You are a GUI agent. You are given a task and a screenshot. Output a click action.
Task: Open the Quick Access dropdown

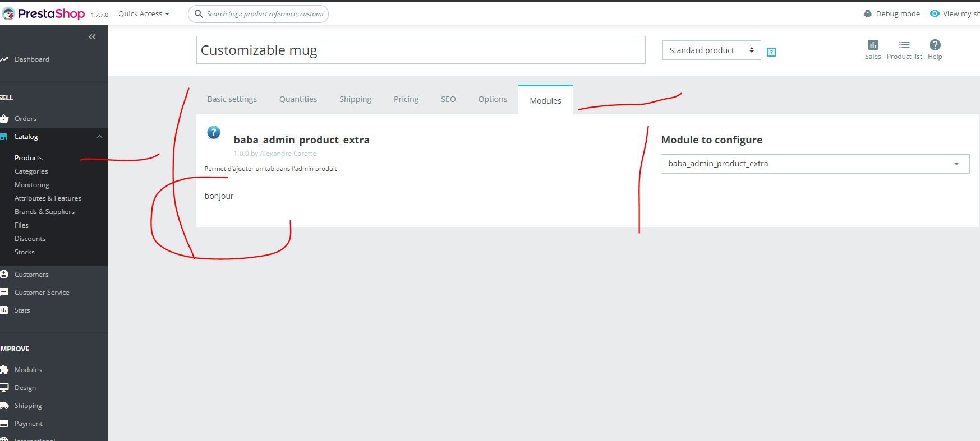tap(144, 13)
